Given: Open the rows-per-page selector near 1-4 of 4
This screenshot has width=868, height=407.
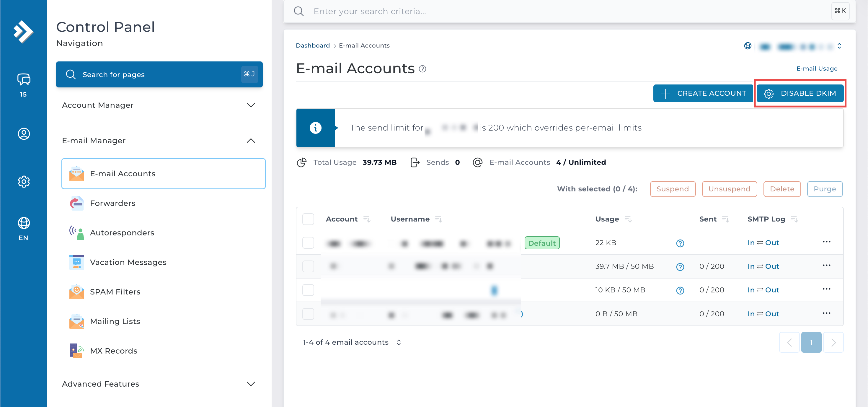Looking at the screenshot, I should click(x=399, y=342).
